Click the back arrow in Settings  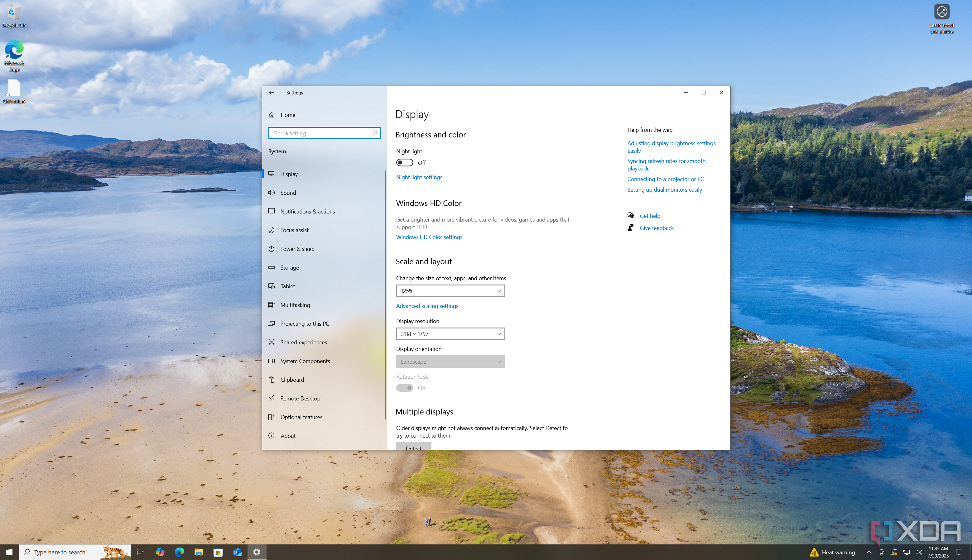(x=271, y=92)
